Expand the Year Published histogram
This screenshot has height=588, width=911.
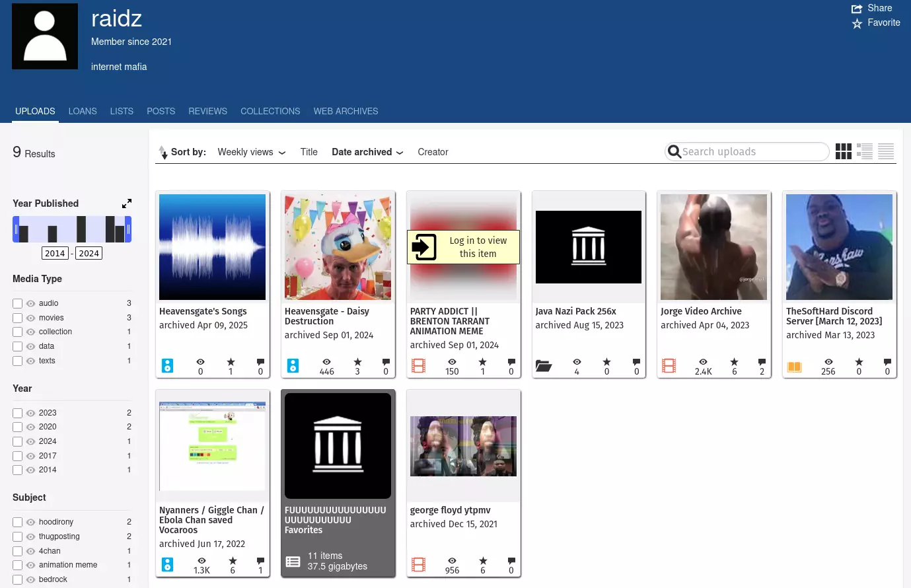tap(127, 203)
